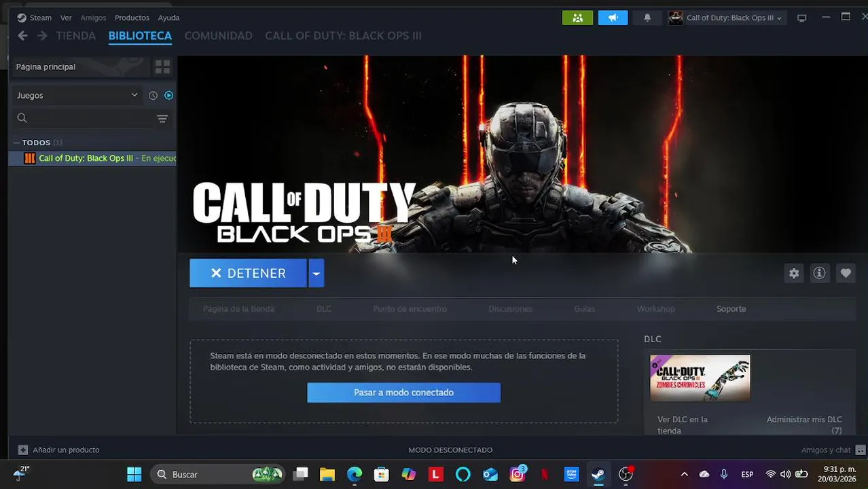Screen dimensions: 868x489
Task: Open the notifications bell
Action: click(x=647, y=18)
